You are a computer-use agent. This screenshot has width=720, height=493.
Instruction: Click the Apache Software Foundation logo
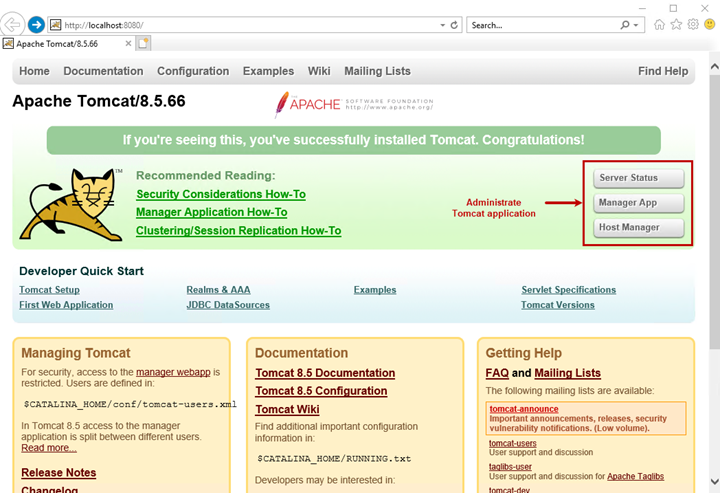click(354, 104)
